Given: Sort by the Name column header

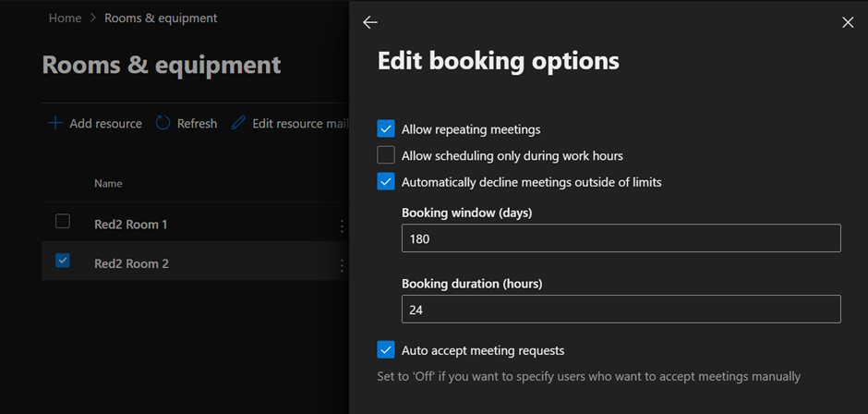Looking at the screenshot, I should [108, 183].
